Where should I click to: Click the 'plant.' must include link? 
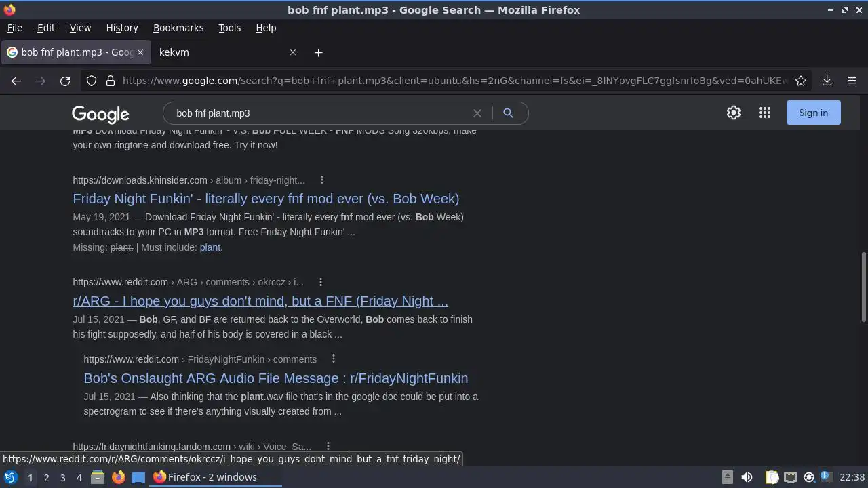tap(211, 247)
